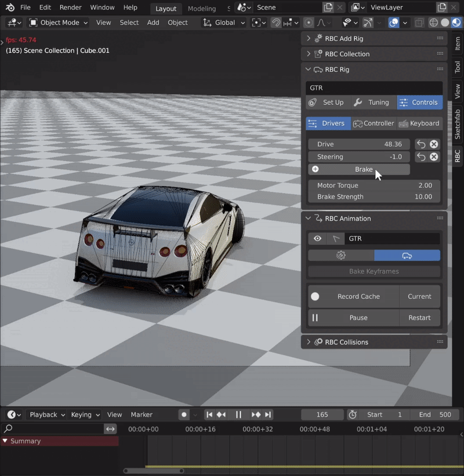
Task: Open the Object Mode dropdown
Action: tap(58, 23)
